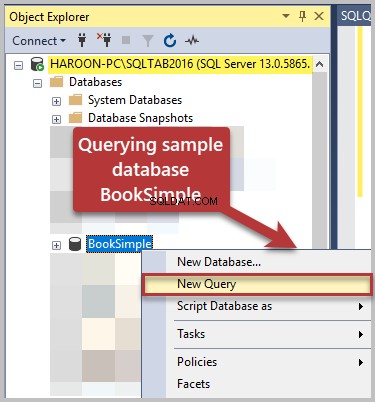This screenshot has width=375, height=402.
Task: Collapse the Databases folder node
Action: [x=38, y=83]
